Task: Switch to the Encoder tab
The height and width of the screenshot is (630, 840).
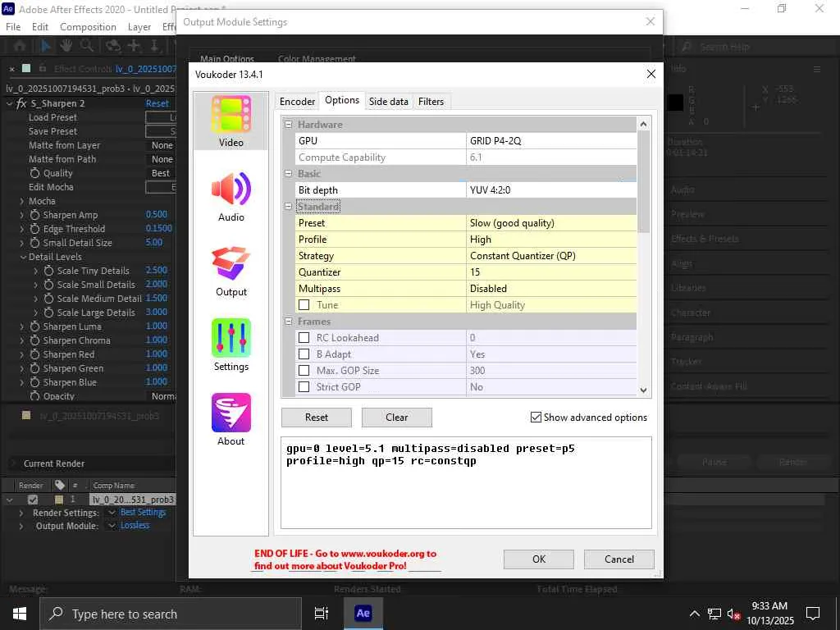Action: click(x=297, y=101)
